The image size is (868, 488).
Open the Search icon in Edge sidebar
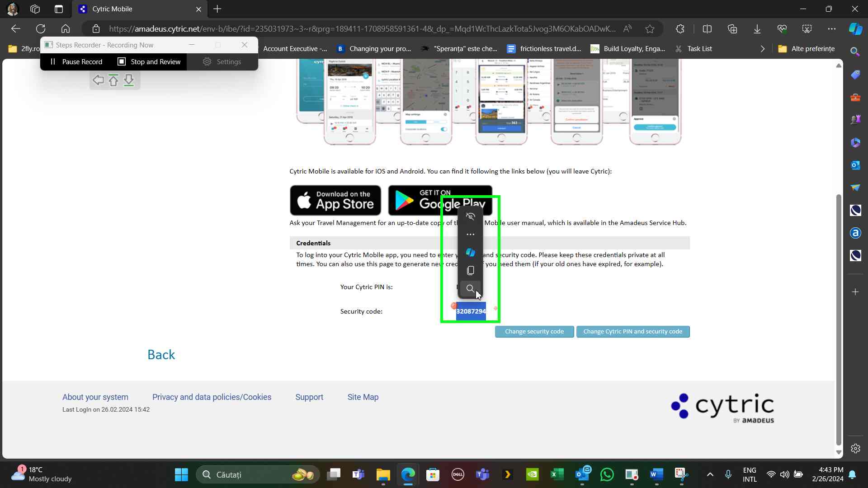pos(855,52)
